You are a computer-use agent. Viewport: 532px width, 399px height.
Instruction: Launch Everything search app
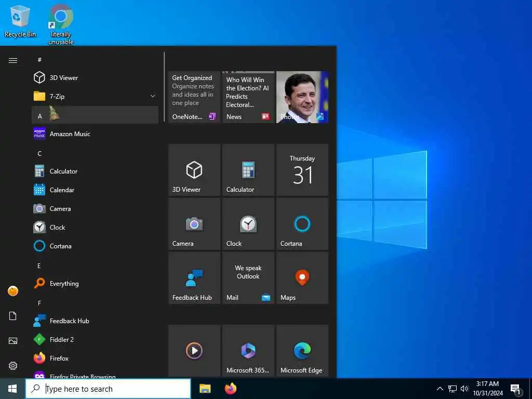pos(95,283)
